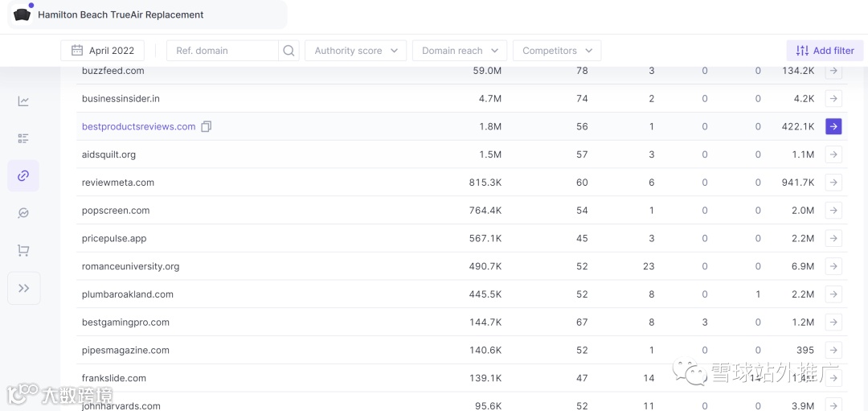Screen dimensions: 868x411
Task: Click the 59.0M value in buzzfeed row
Action: click(487, 71)
